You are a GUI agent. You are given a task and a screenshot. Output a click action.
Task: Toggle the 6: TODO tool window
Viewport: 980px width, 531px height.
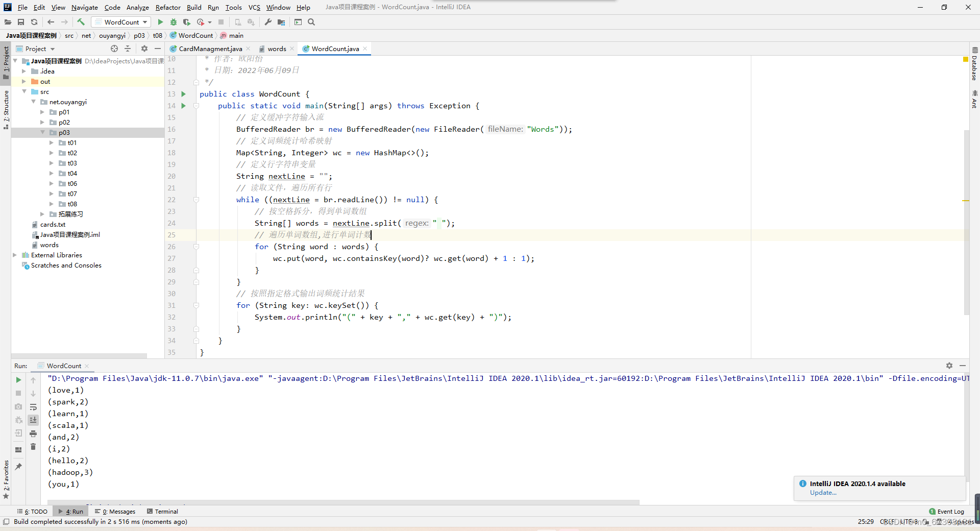(32, 511)
